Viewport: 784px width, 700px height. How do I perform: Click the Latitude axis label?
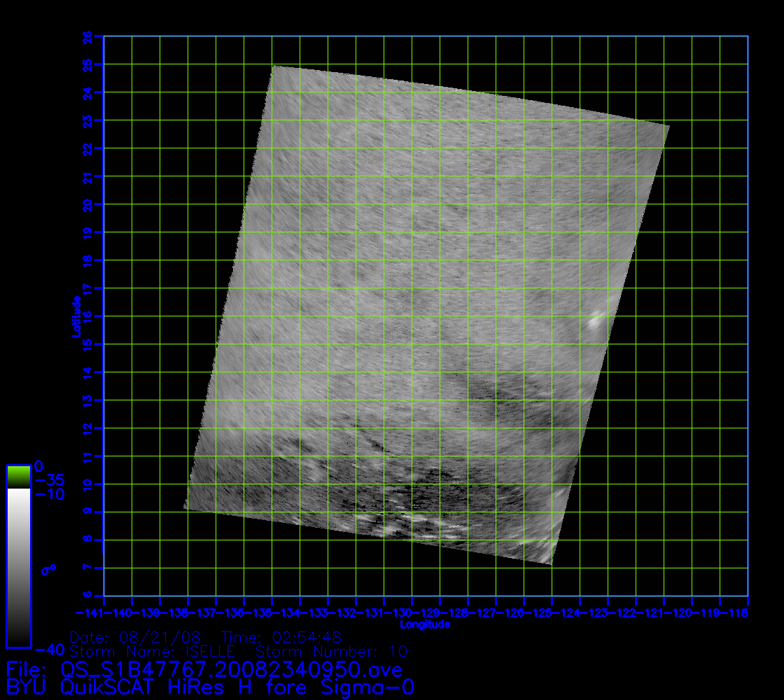tap(75, 316)
